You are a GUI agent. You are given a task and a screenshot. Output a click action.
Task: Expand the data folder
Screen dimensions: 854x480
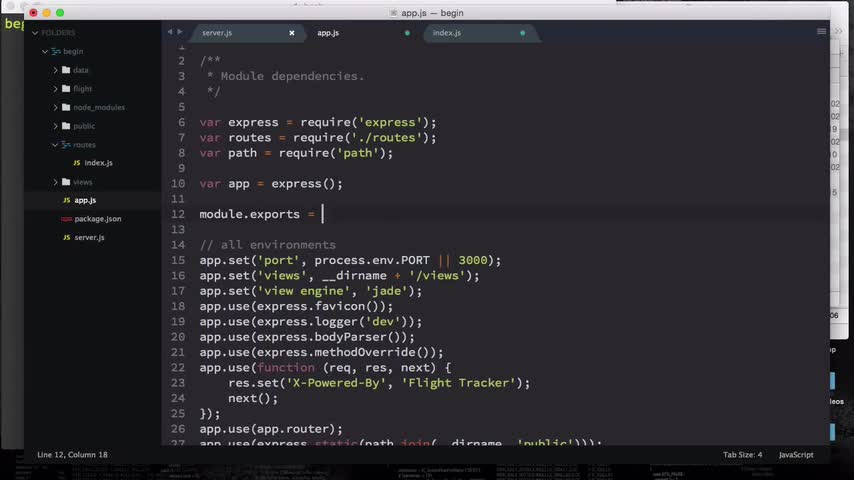(55, 70)
